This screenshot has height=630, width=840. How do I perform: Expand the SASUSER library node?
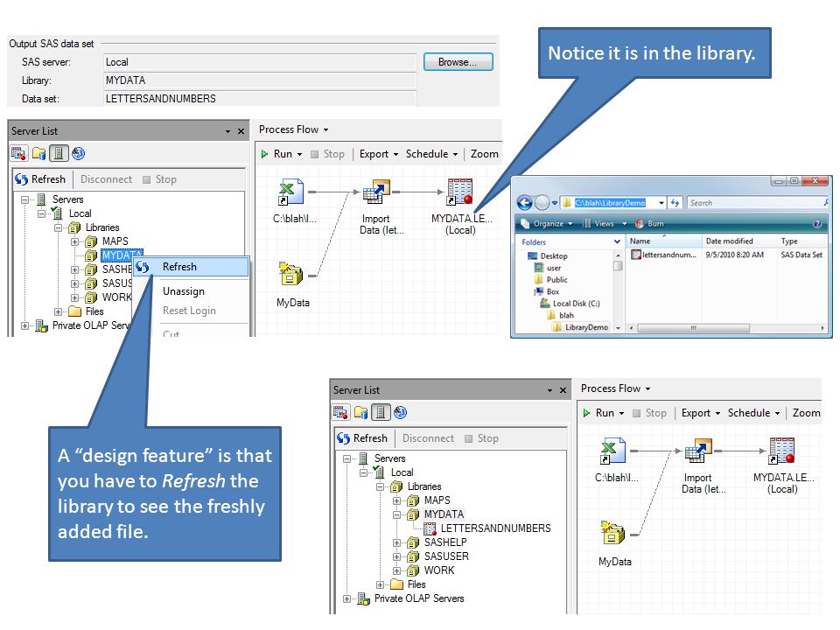coord(397,556)
